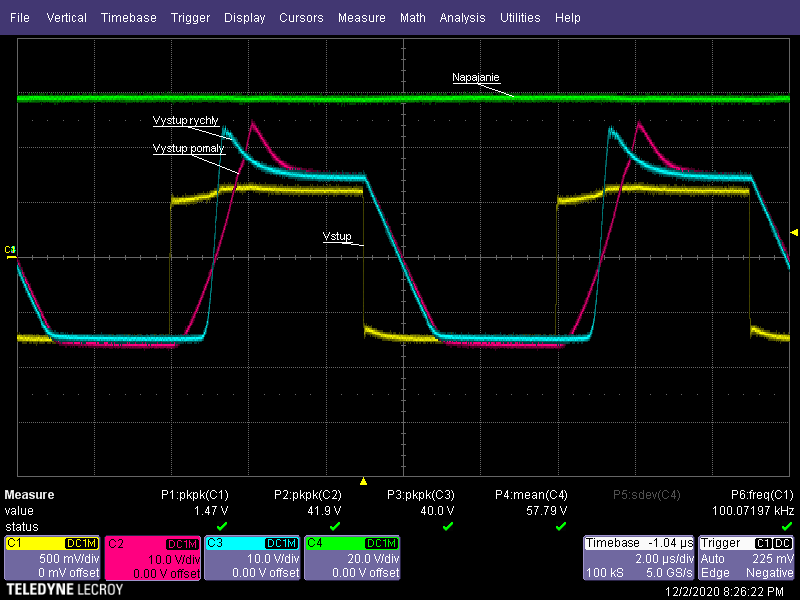Open the Measure menu
The height and width of the screenshot is (600, 800).
pyautogui.click(x=362, y=18)
